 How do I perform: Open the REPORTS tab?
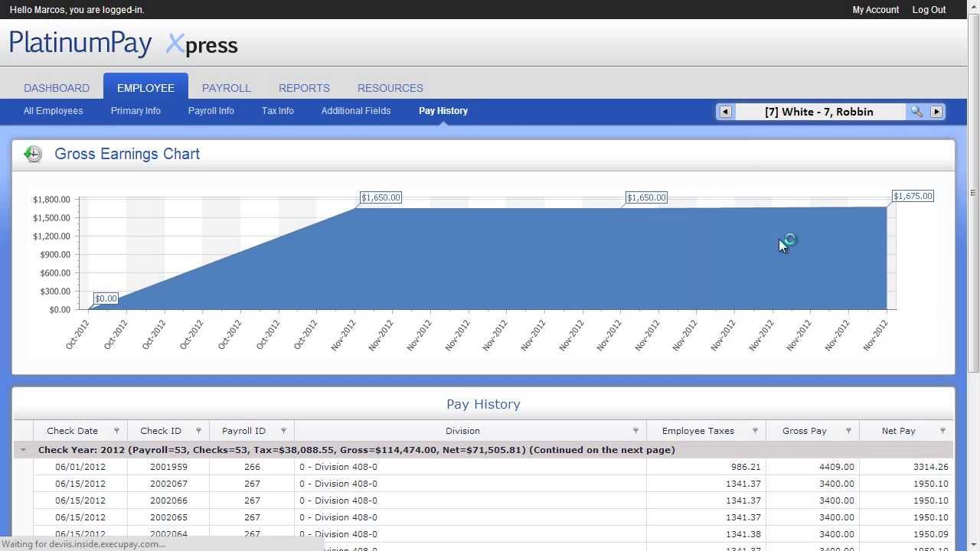click(304, 88)
